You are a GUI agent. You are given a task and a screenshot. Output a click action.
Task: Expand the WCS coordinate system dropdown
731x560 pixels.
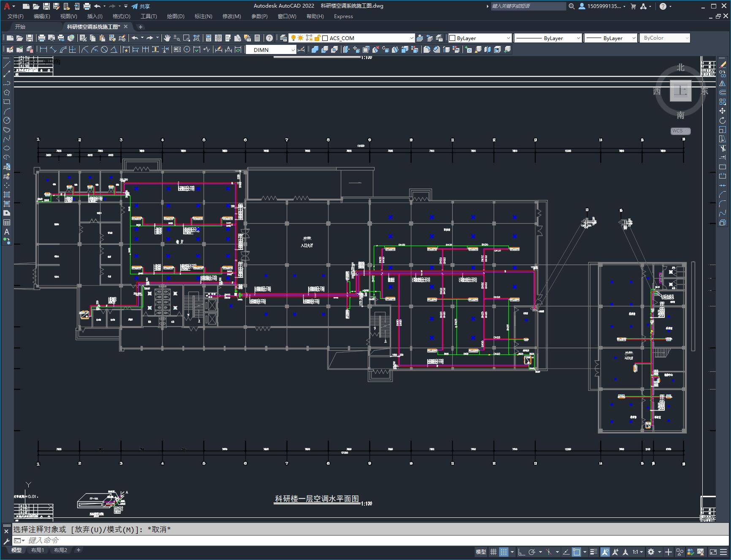point(680,131)
